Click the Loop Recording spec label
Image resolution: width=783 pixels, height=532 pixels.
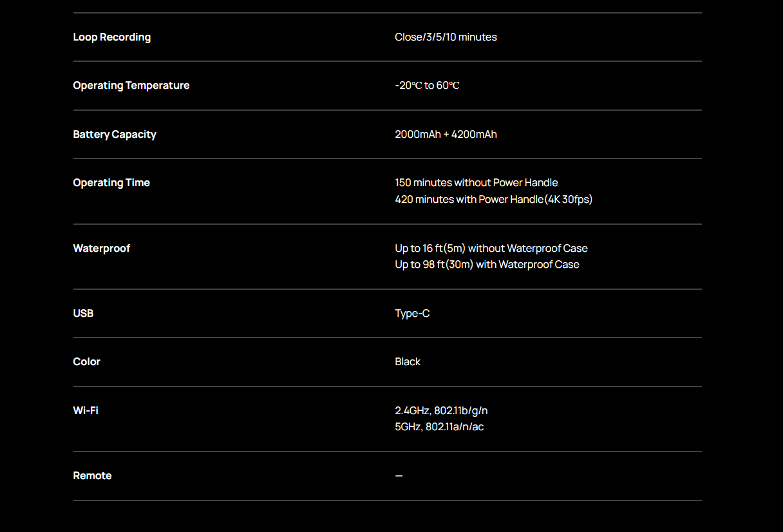point(111,37)
